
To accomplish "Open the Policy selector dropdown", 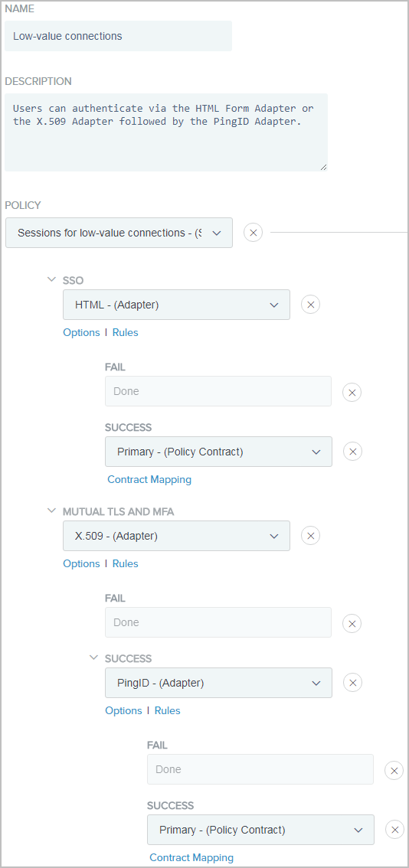I will point(119,233).
